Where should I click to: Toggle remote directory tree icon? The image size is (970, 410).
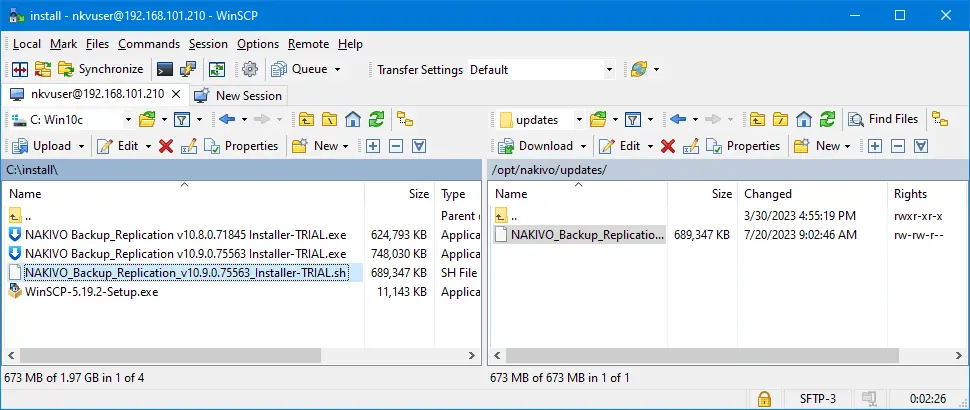[x=940, y=119]
